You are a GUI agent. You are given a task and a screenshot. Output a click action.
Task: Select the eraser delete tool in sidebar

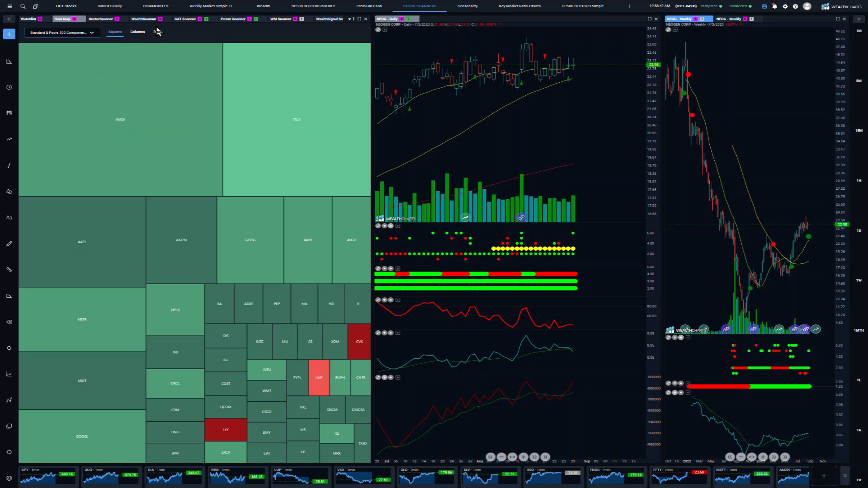tap(9, 322)
